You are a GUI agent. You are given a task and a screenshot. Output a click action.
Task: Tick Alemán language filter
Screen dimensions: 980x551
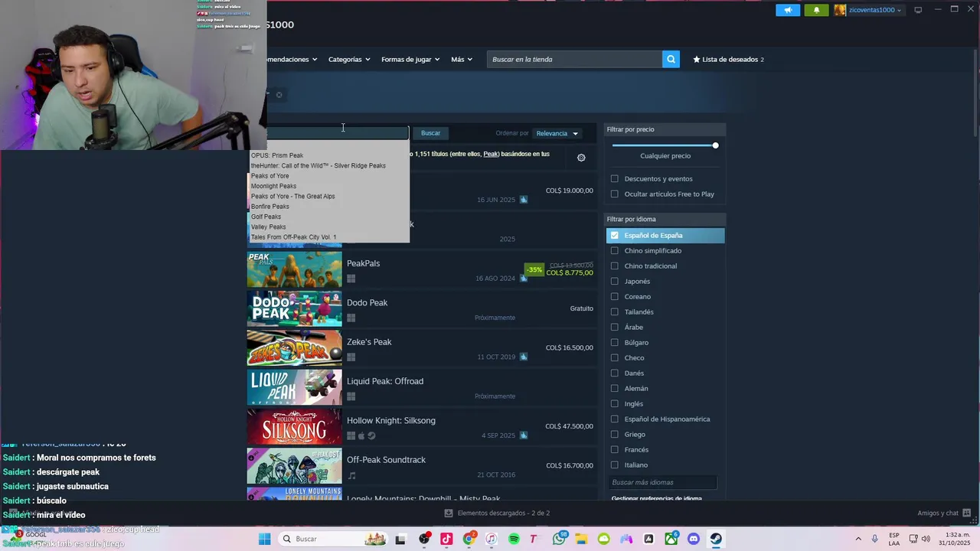614,388
